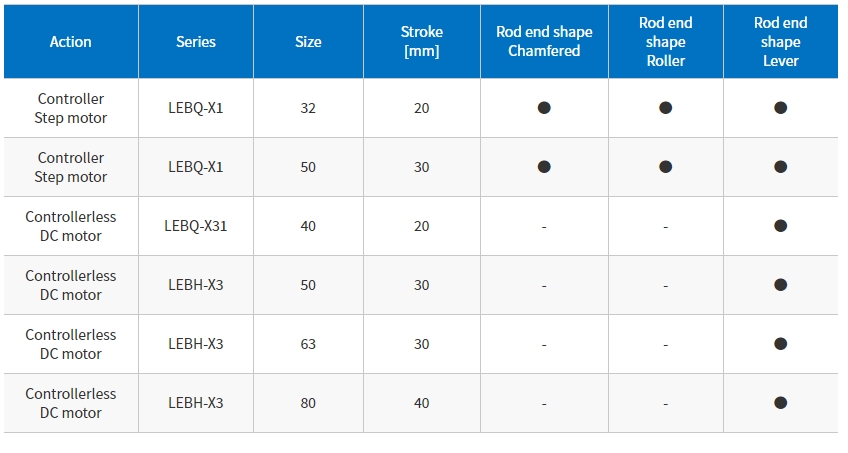This screenshot has height=453, width=848.
Task: Click Lever dot for LEBH-X3 size 63
Action: (x=780, y=344)
